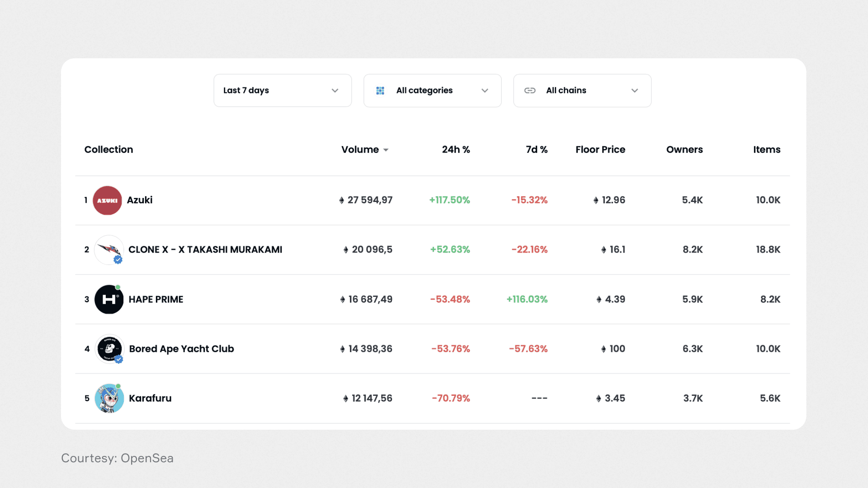Click the +117.50% 24h value

(449, 200)
